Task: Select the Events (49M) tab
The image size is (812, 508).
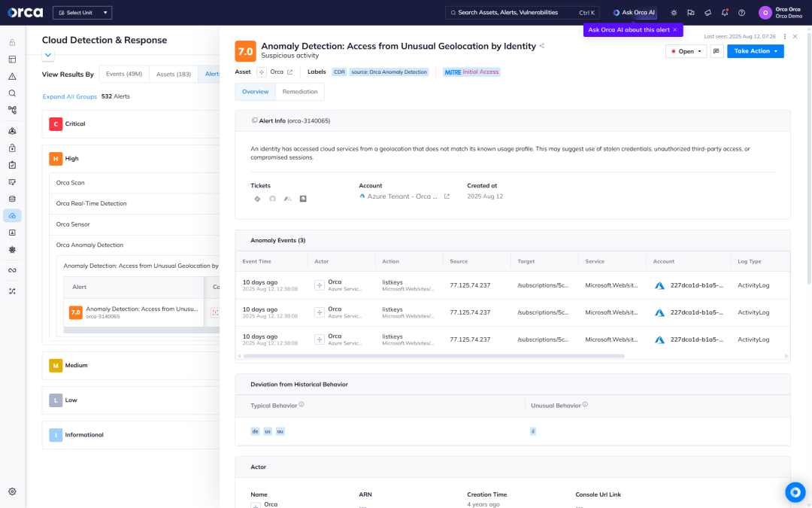Action: (124, 74)
